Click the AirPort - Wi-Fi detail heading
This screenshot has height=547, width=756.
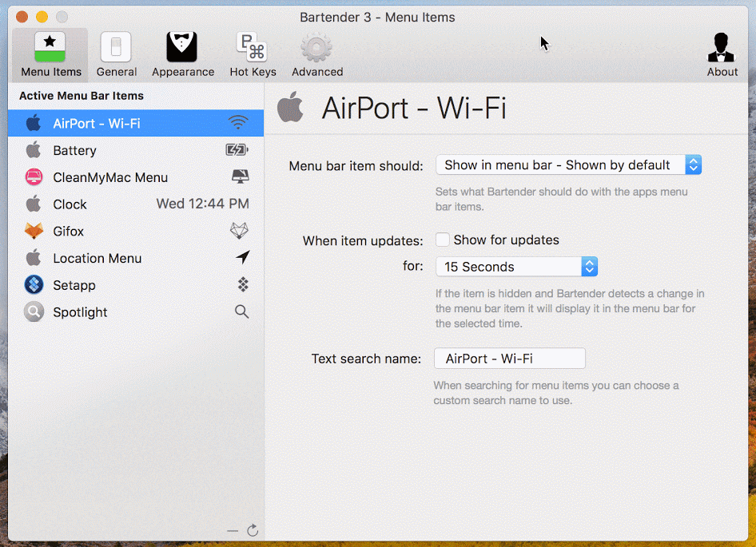[414, 108]
